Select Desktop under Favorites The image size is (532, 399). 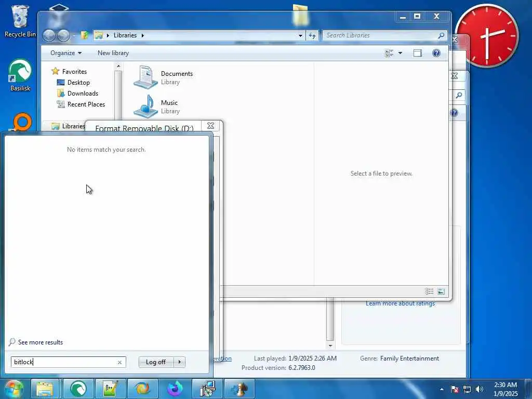point(73,83)
